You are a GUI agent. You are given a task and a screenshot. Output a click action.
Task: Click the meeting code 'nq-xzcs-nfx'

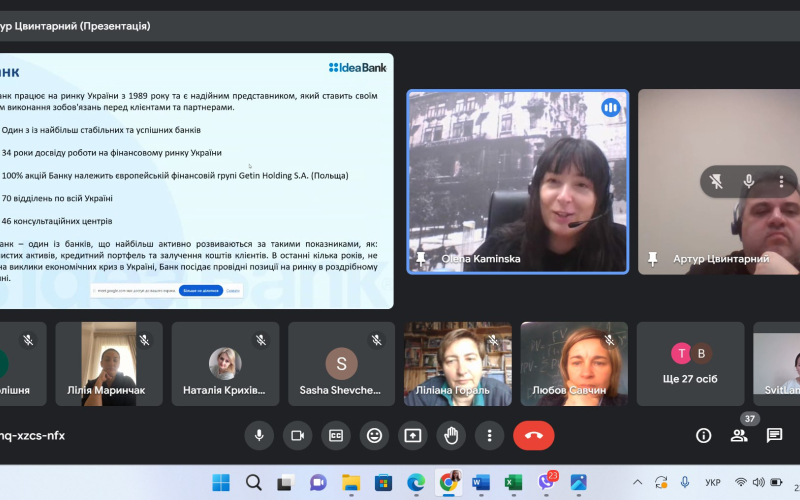33,436
